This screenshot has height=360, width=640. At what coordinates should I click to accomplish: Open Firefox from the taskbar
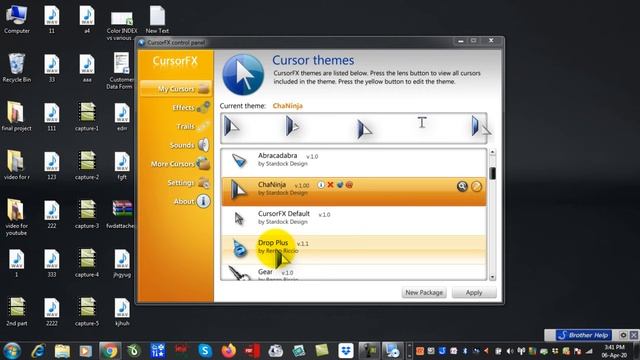coord(229,351)
